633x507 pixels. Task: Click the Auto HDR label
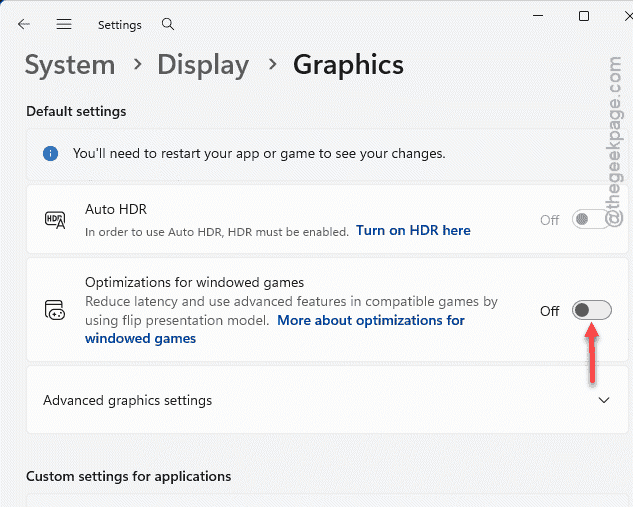coord(116,210)
